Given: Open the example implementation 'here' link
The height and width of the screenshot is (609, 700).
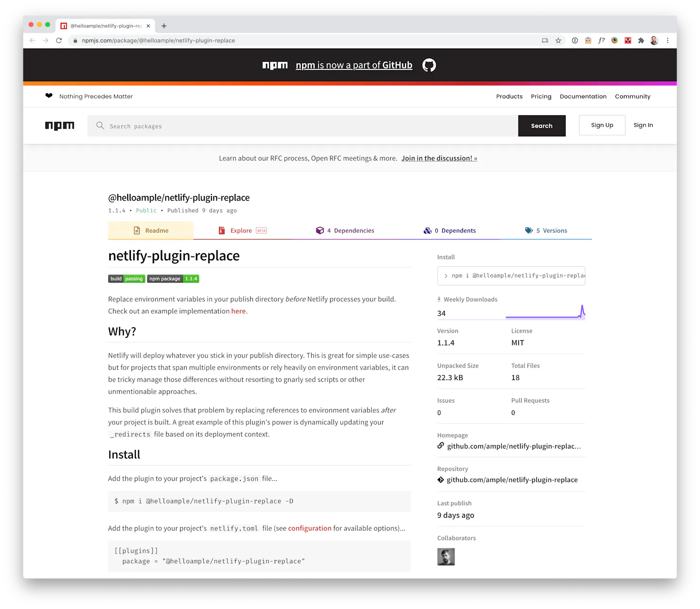Looking at the screenshot, I should [238, 311].
